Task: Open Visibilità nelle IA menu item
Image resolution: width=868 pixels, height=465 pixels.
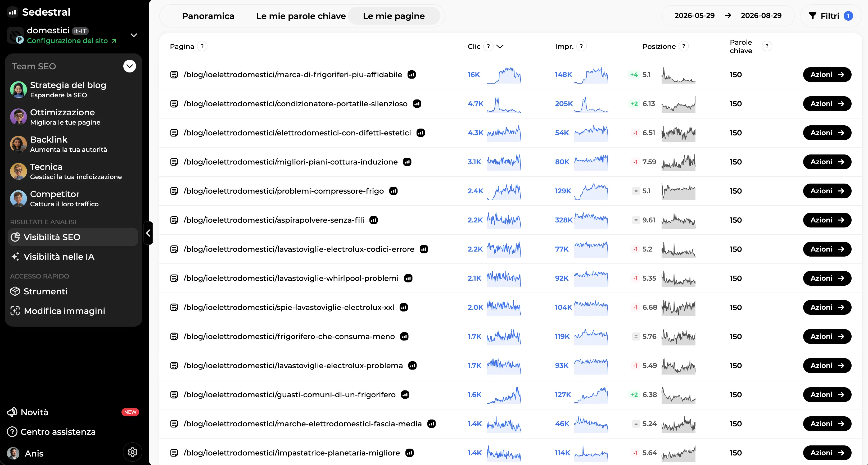Action: 73,257
